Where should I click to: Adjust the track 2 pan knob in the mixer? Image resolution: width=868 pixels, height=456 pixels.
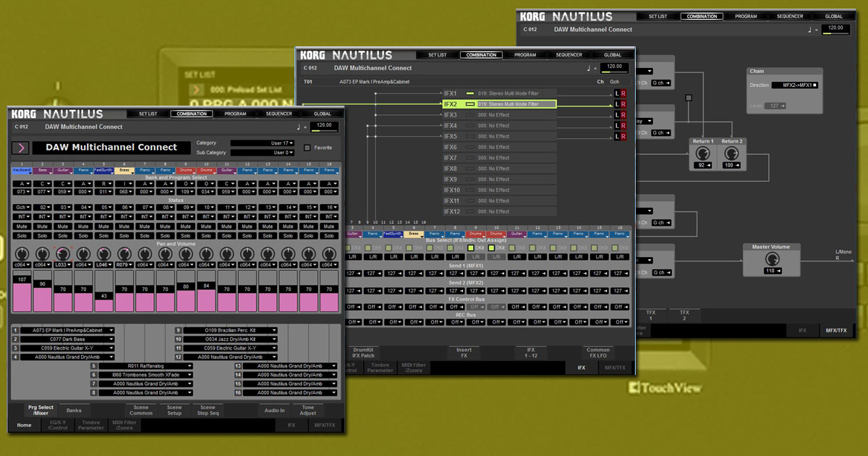[x=42, y=253]
